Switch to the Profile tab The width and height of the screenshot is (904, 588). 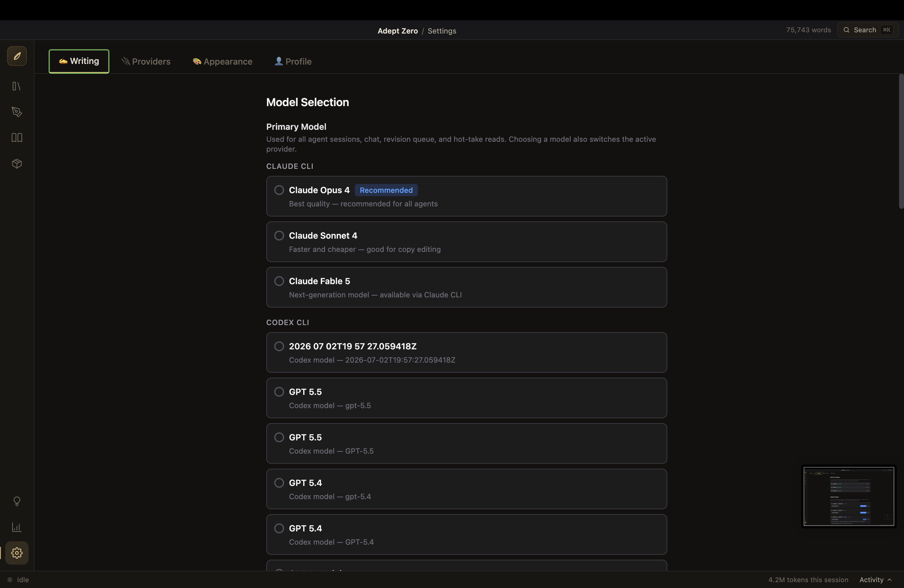click(293, 62)
